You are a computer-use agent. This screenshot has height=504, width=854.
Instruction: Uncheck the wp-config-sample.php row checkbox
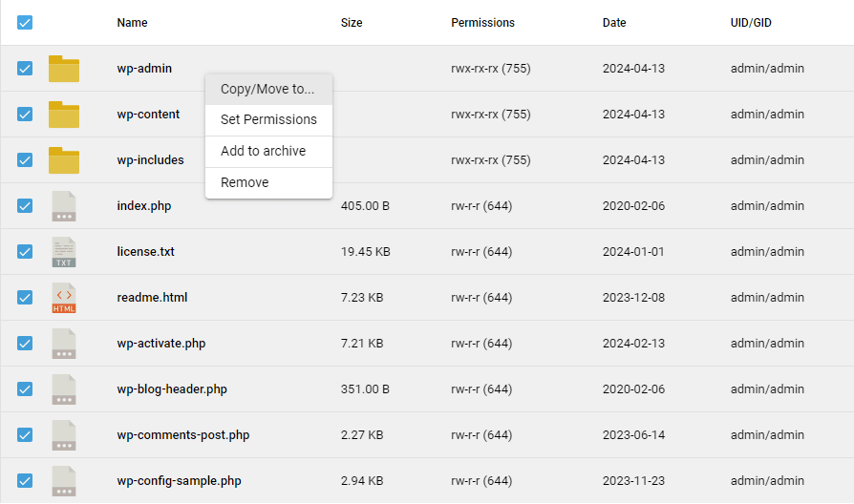click(x=25, y=480)
